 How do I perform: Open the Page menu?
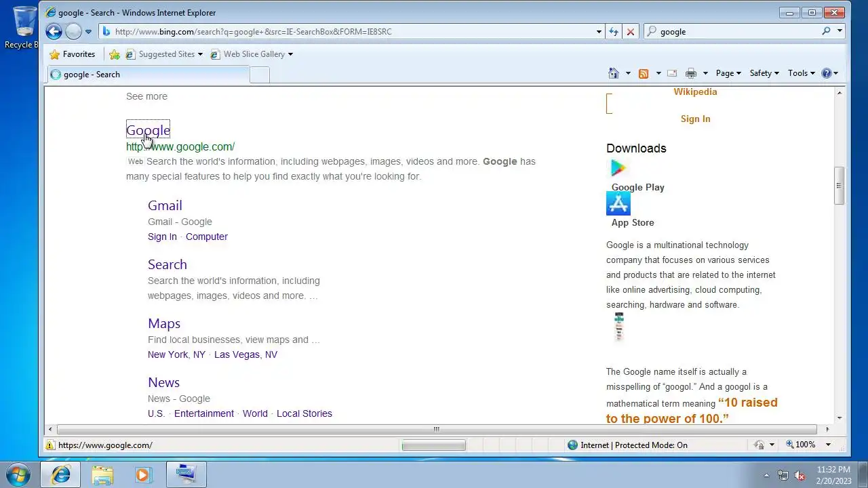click(x=728, y=73)
